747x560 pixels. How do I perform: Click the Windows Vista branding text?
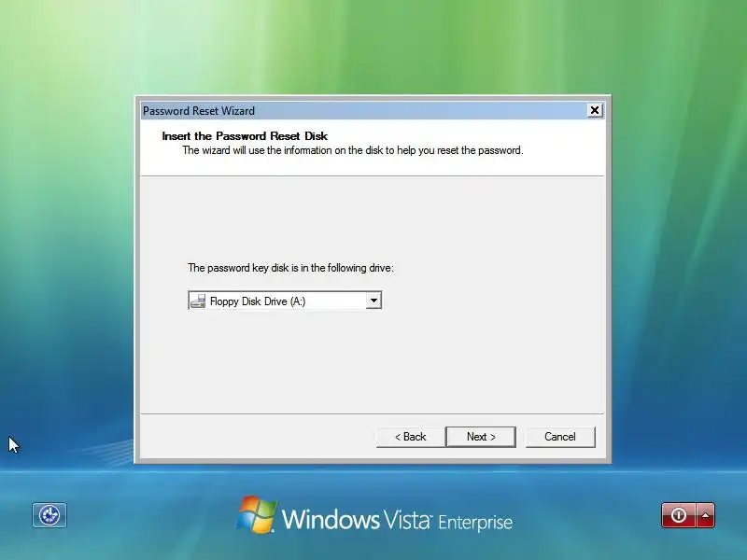pyautogui.click(x=357, y=519)
